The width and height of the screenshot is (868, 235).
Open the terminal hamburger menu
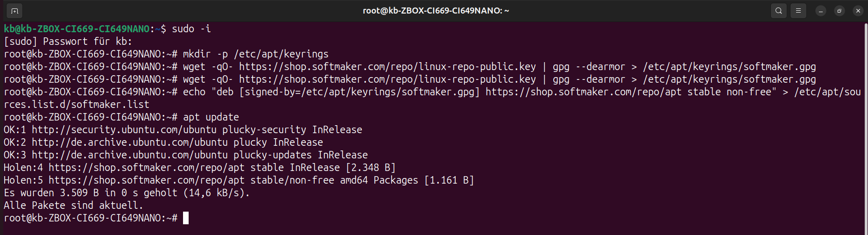pyautogui.click(x=798, y=11)
